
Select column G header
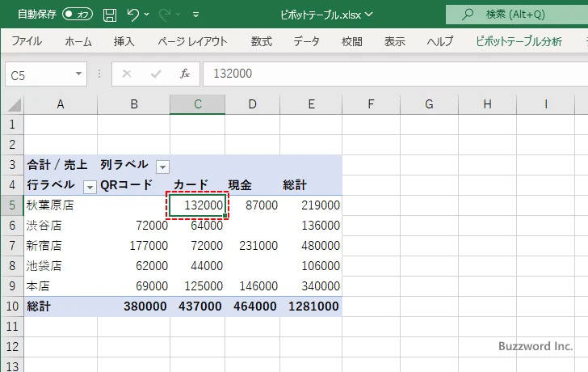(430, 104)
